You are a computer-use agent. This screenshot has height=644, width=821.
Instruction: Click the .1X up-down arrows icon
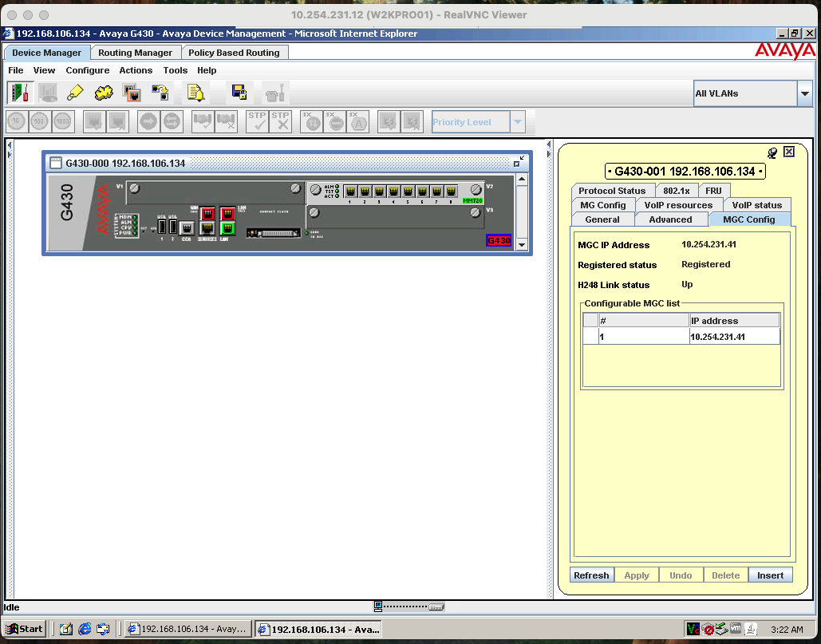tap(311, 121)
